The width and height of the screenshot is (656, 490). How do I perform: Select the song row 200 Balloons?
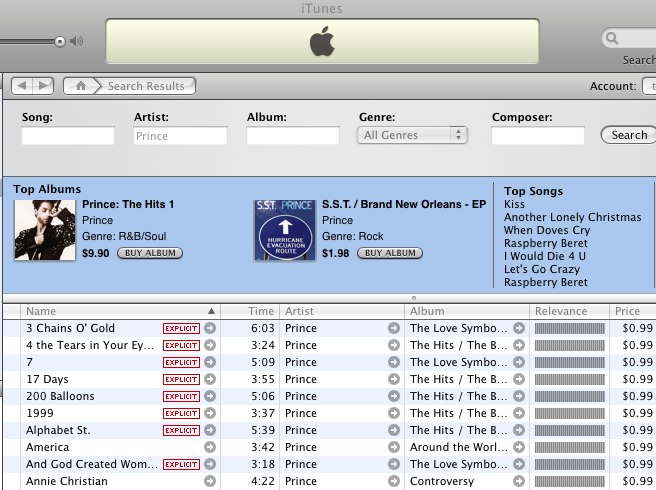[329, 396]
